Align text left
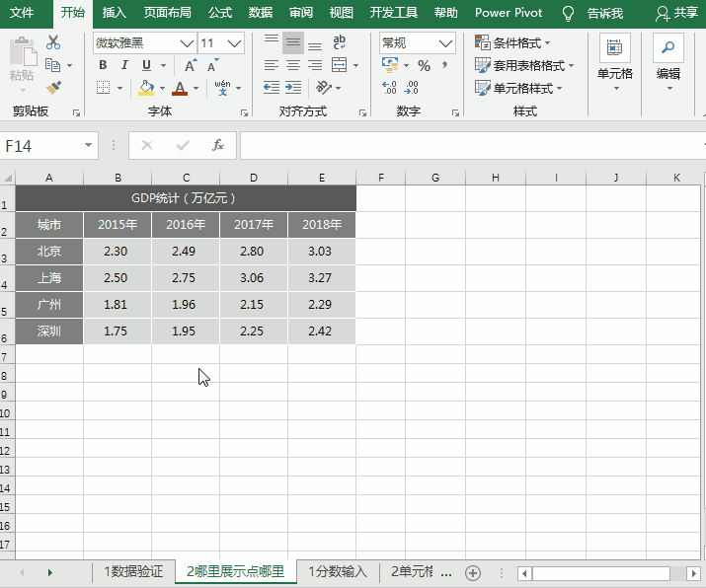 click(272, 66)
